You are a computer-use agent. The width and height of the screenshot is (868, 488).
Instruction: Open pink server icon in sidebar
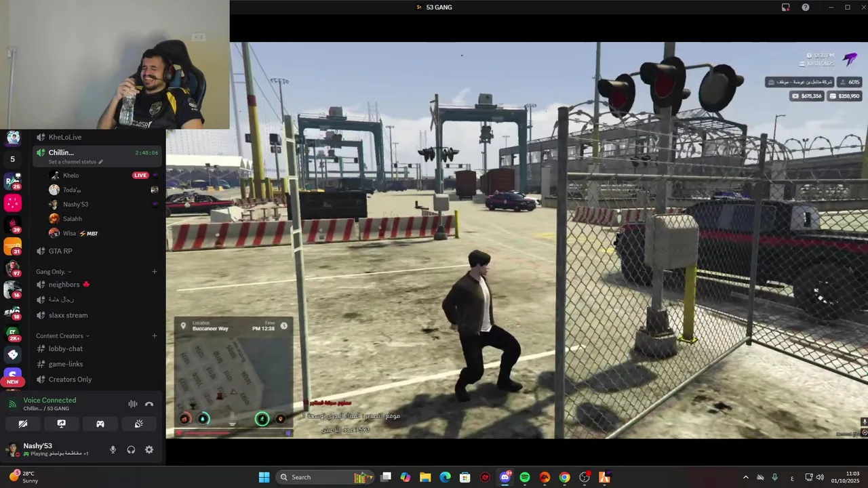13,203
